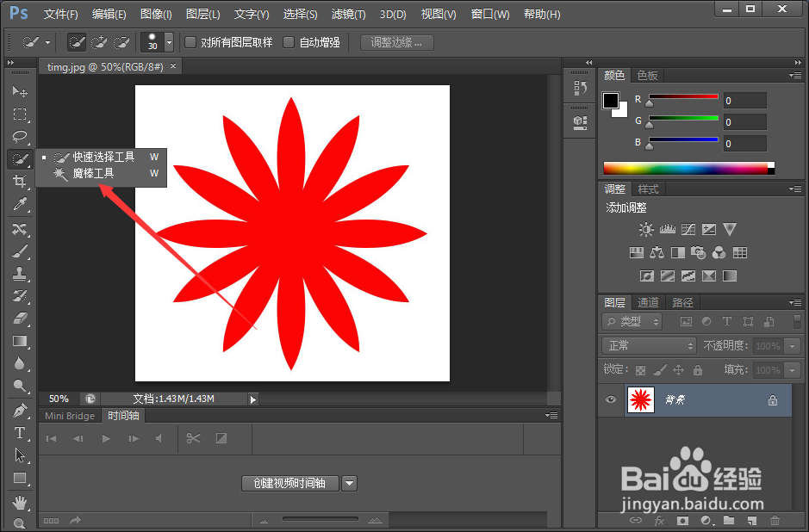Switch to the Mini Bridge tab
The width and height of the screenshot is (809, 532).
click(x=70, y=416)
